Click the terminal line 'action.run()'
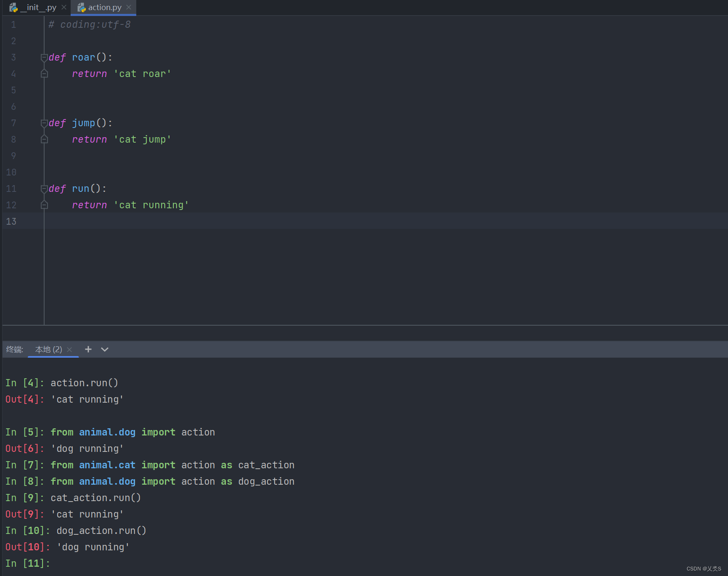The image size is (728, 576). point(85,383)
